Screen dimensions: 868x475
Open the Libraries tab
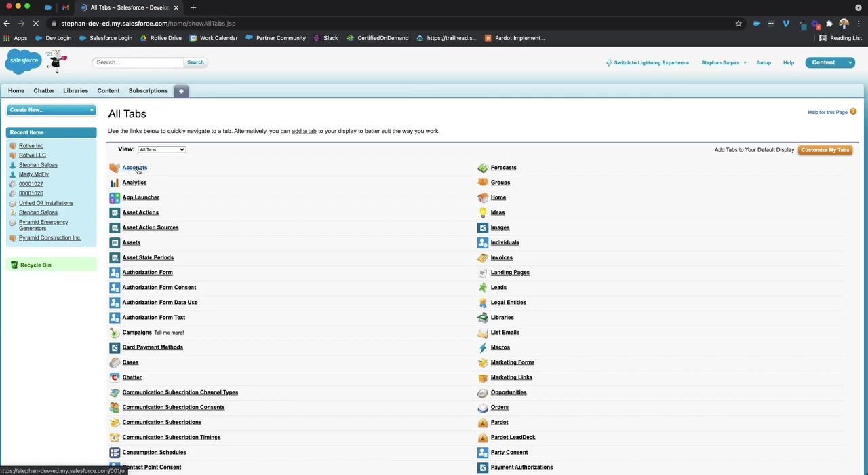tap(76, 91)
